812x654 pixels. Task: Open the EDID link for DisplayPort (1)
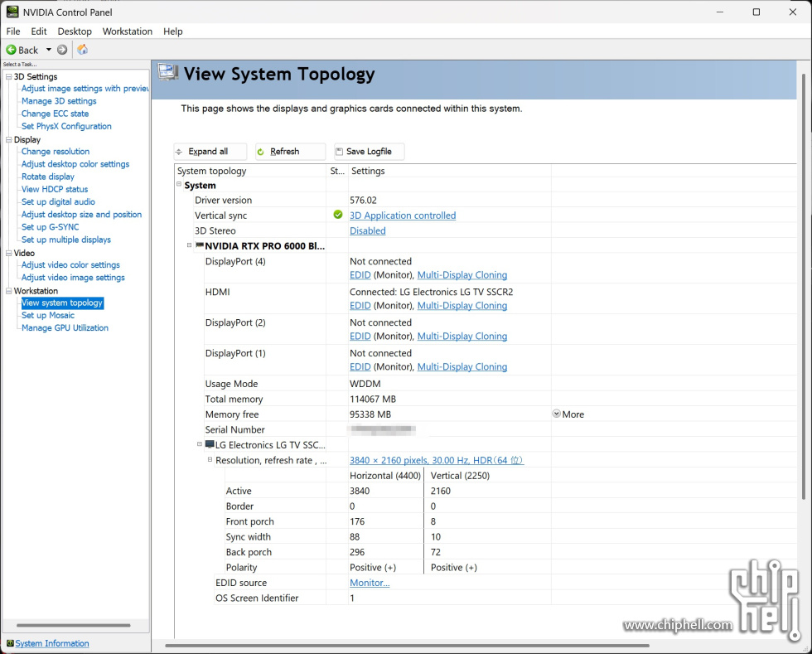pyautogui.click(x=360, y=367)
